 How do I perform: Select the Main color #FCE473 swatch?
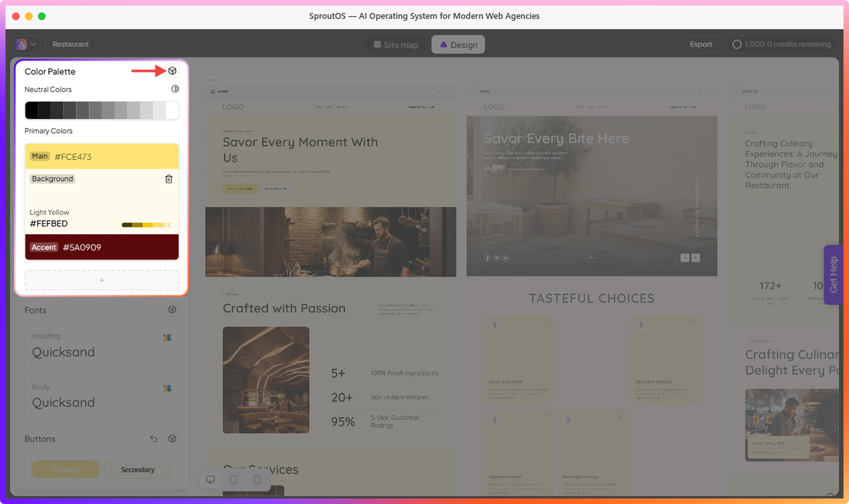pyautogui.click(x=102, y=156)
